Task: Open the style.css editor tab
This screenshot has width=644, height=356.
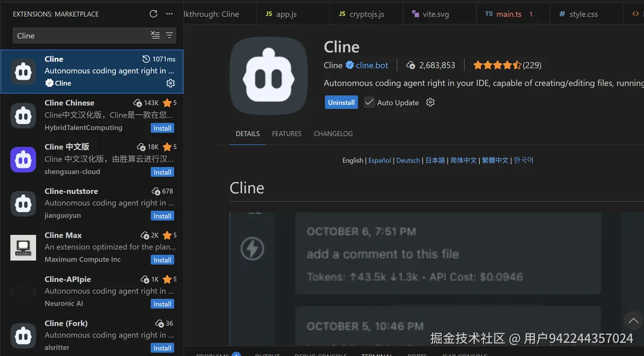Action: 587,14
